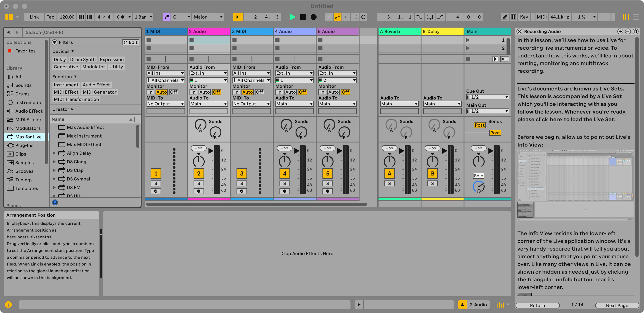
Task: Click the Tap tempo button
Action: (x=50, y=17)
